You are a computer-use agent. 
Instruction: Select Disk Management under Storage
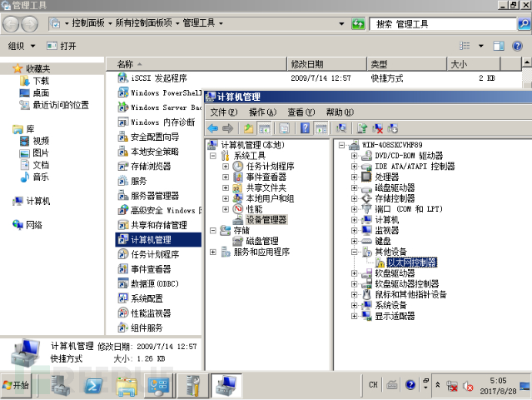[262, 242]
